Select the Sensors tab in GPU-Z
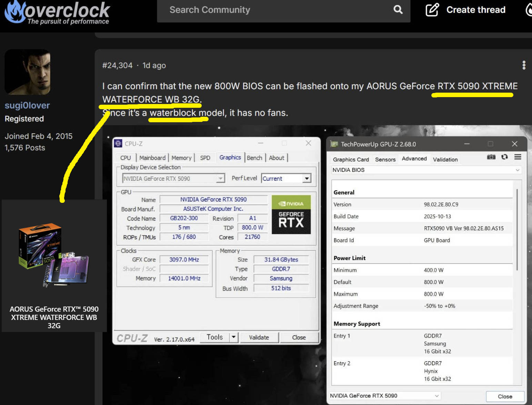 point(385,159)
